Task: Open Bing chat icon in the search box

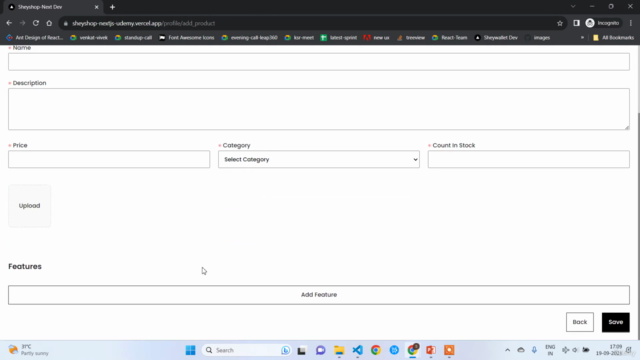Action: point(285,350)
